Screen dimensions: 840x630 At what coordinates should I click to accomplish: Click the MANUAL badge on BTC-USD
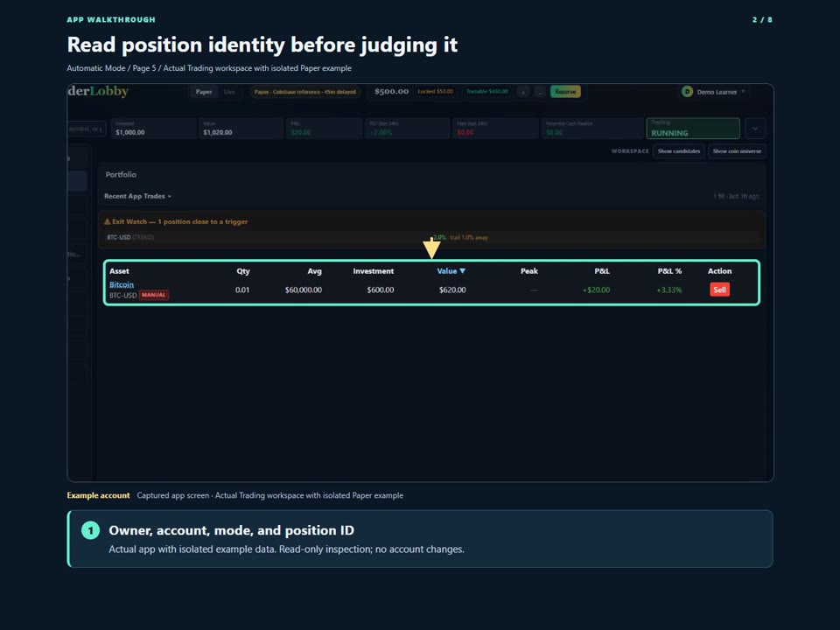click(x=154, y=295)
